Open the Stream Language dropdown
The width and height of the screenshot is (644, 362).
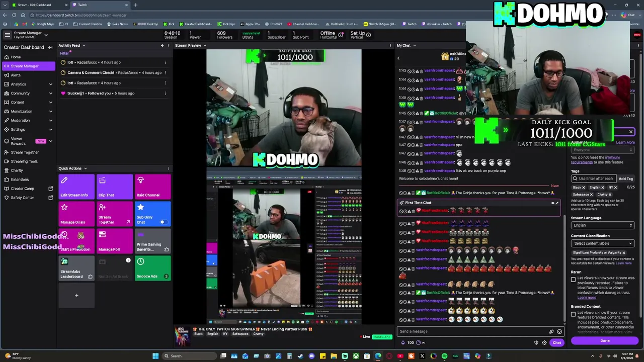pyautogui.click(x=602, y=225)
